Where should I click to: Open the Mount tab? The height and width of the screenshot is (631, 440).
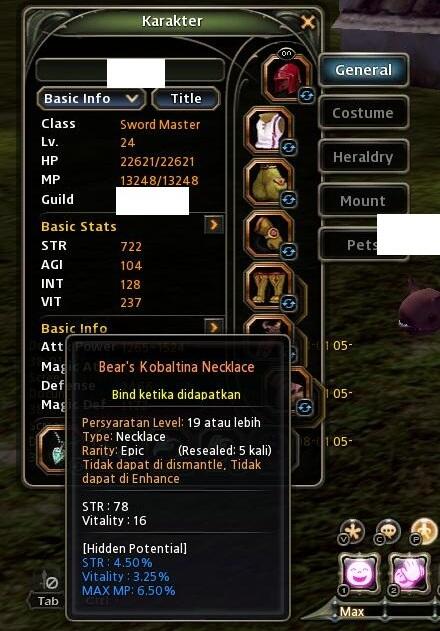[363, 200]
